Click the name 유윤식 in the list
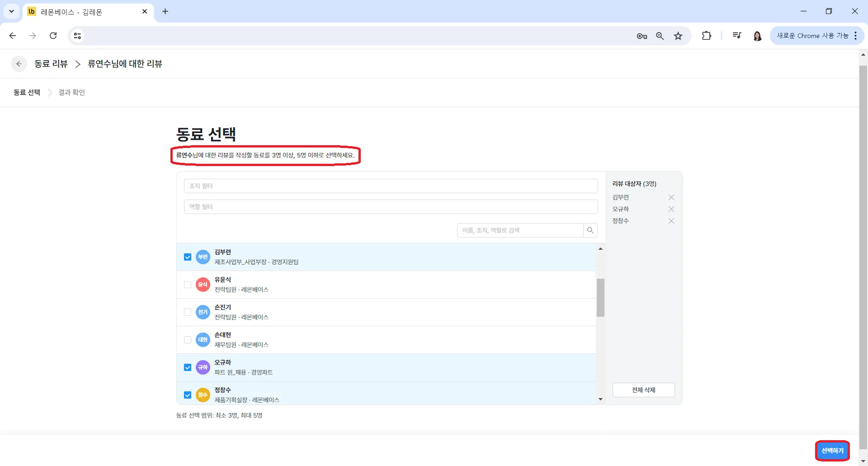 pos(223,280)
